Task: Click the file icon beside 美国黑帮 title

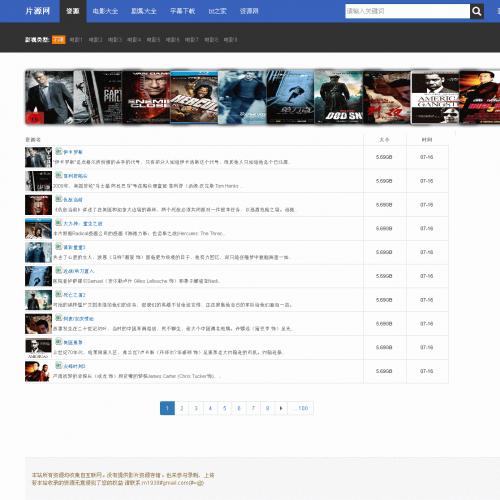Action: pyautogui.click(x=58, y=342)
